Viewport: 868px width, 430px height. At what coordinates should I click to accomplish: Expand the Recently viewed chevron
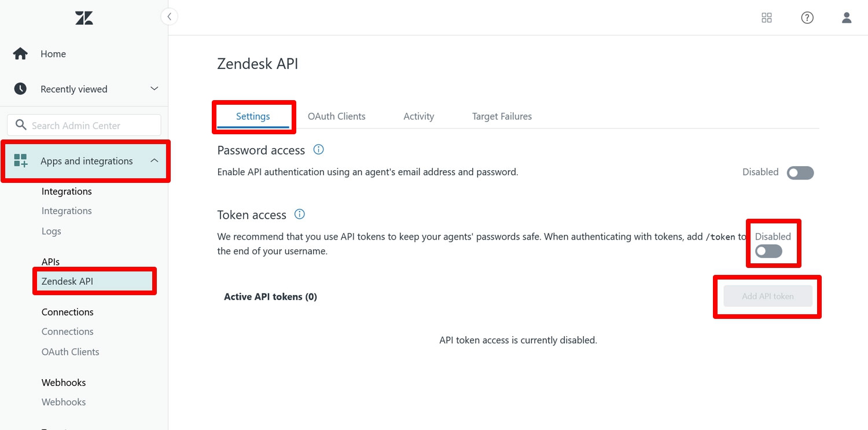pyautogui.click(x=154, y=89)
